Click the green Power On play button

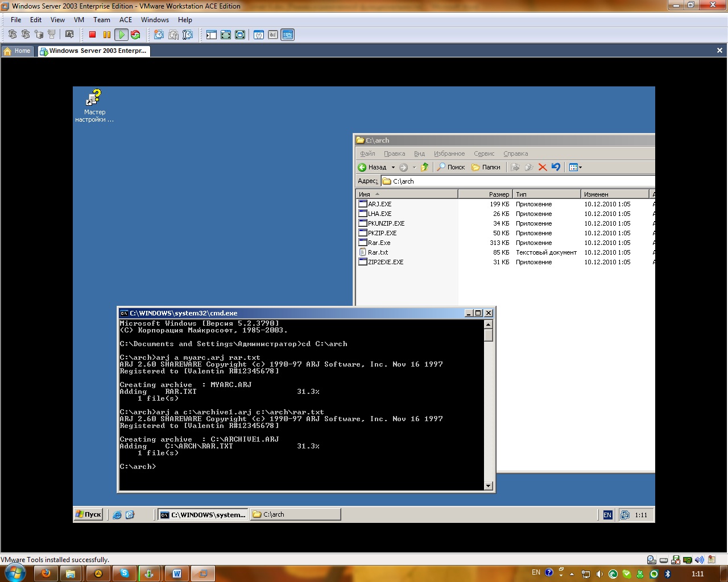point(121,35)
